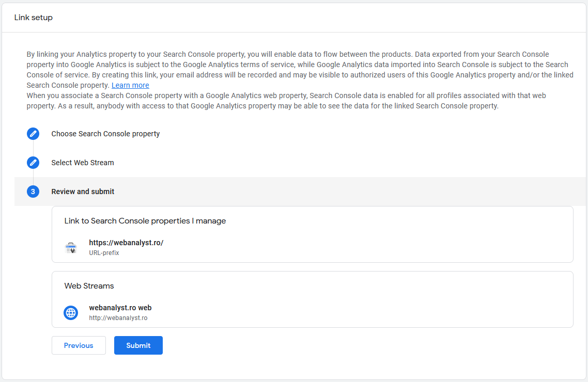The width and height of the screenshot is (588, 382).
Task: Click the Search Console property icon next to https://webanalyst.ro/
Action: pyautogui.click(x=71, y=248)
